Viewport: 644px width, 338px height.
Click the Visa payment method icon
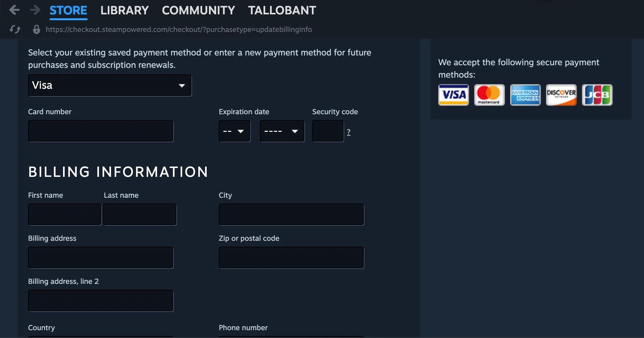(453, 95)
